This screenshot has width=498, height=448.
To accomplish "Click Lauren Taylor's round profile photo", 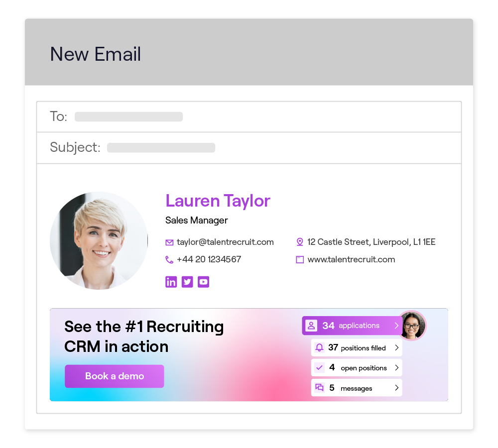I will (x=99, y=240).
